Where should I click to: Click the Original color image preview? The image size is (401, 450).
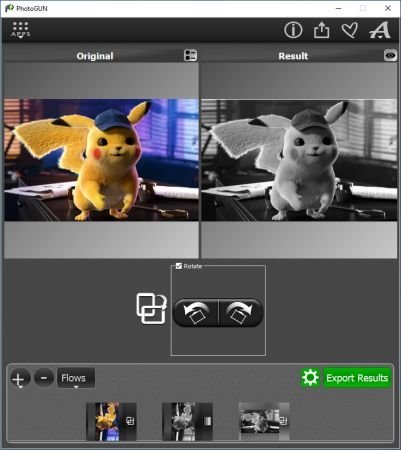tap(101, 160)
